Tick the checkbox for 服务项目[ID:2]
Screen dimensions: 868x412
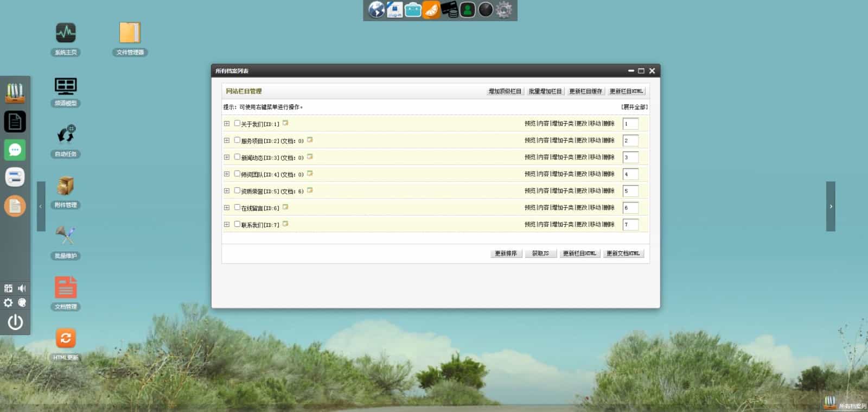237,140
